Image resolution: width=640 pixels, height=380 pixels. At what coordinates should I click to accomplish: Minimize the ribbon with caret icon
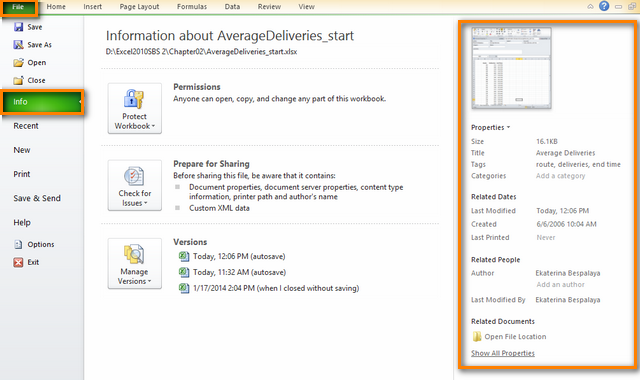click(x=590, y=7)
